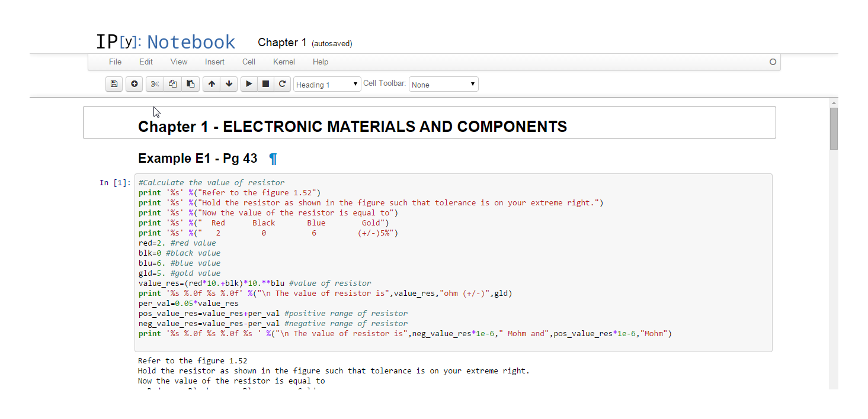Paste cell below icon

190,84
